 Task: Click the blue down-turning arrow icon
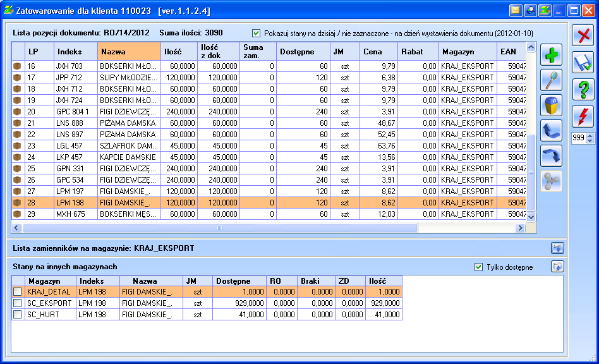click(x=551, y=156)
